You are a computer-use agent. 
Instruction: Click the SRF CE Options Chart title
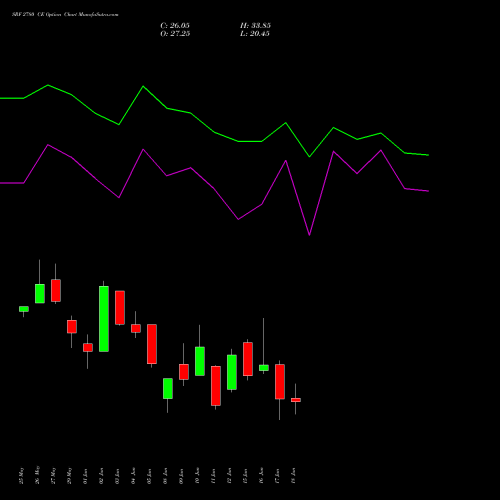(x=65, y=15)
